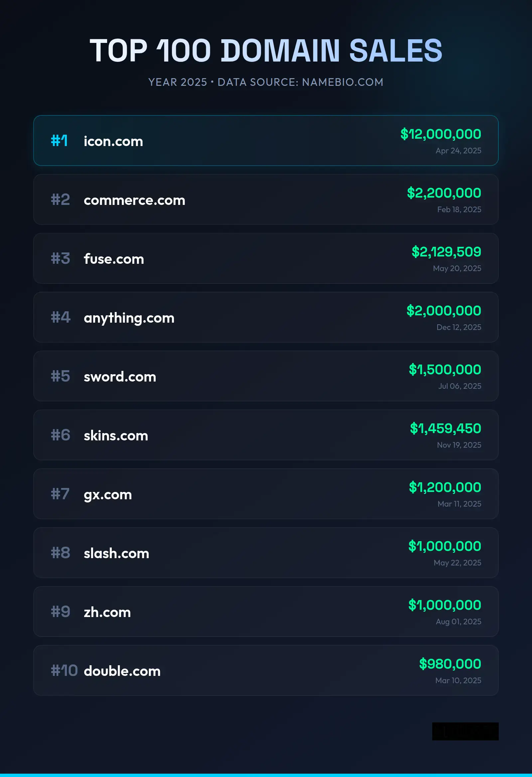Select the slash.com domain listing

coord(116,553)
